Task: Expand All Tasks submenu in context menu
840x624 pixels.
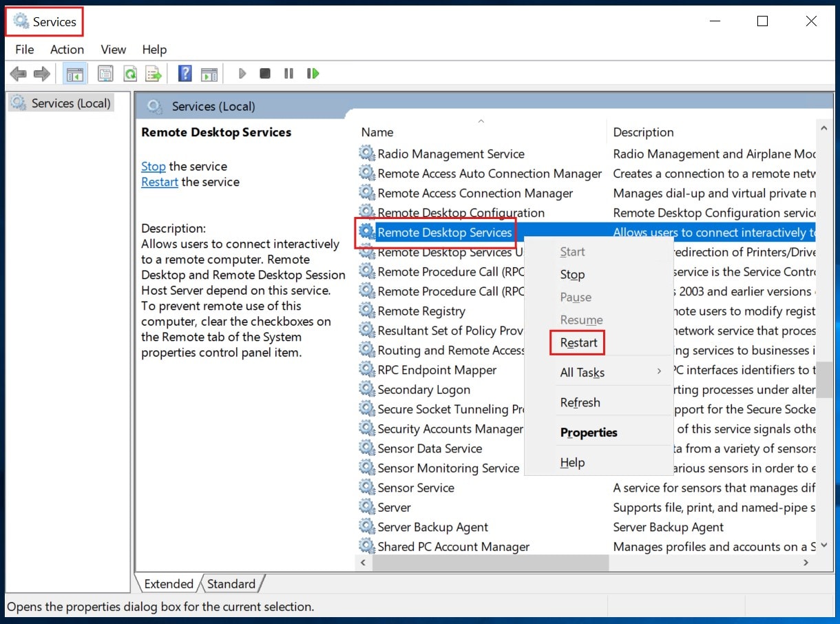Action: tap(598, 373)
